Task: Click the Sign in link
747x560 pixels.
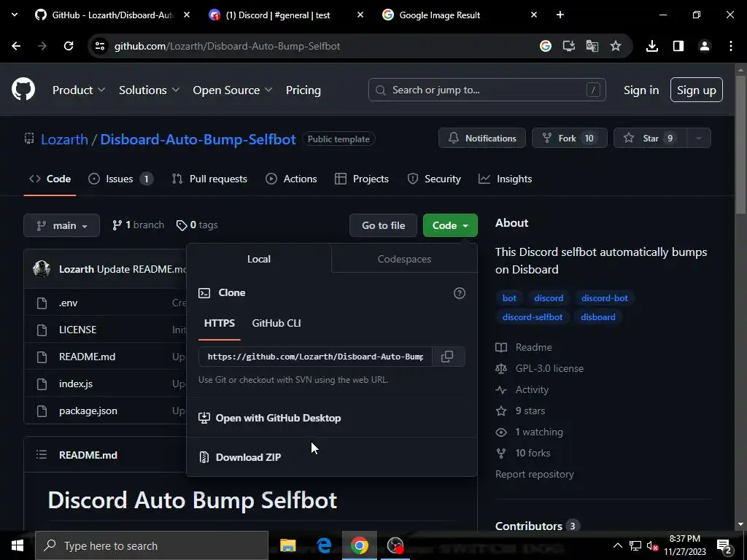Action: coord(641,90)
